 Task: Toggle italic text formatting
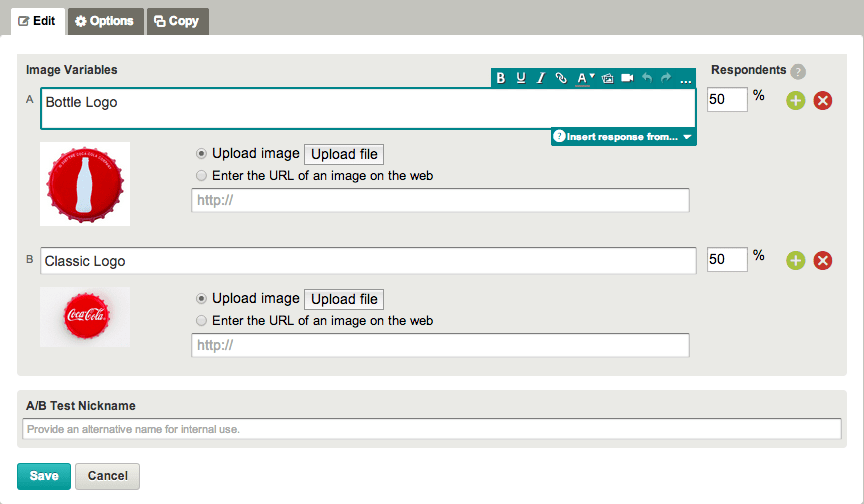coord(540,78)
